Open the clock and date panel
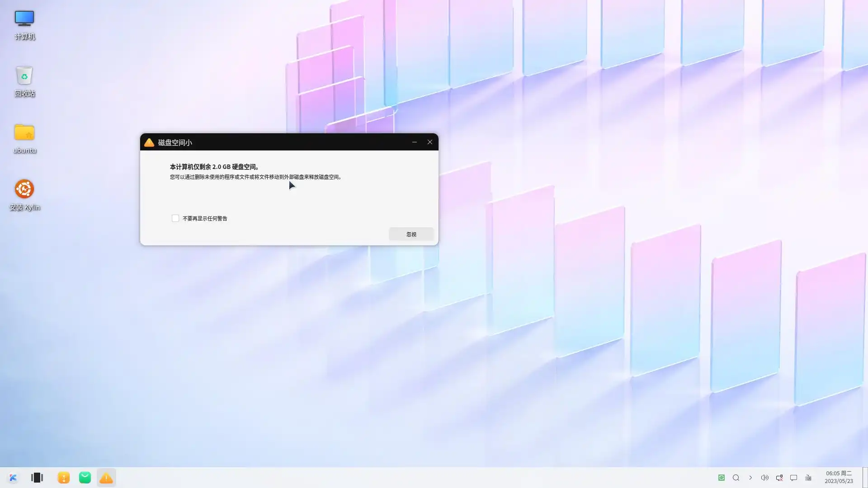Image resolution: width=868 pixels, height=488 pixels. (839, 477)
